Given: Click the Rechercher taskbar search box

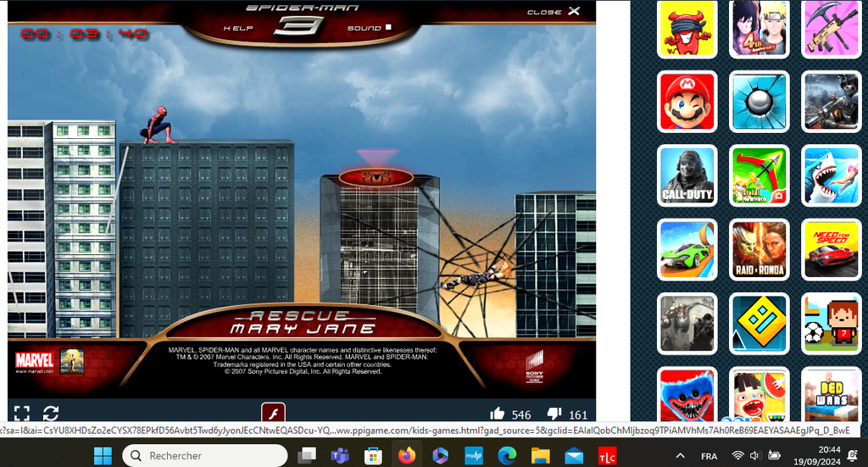Looking at the screenshot, I should click(x=205, y=455).
